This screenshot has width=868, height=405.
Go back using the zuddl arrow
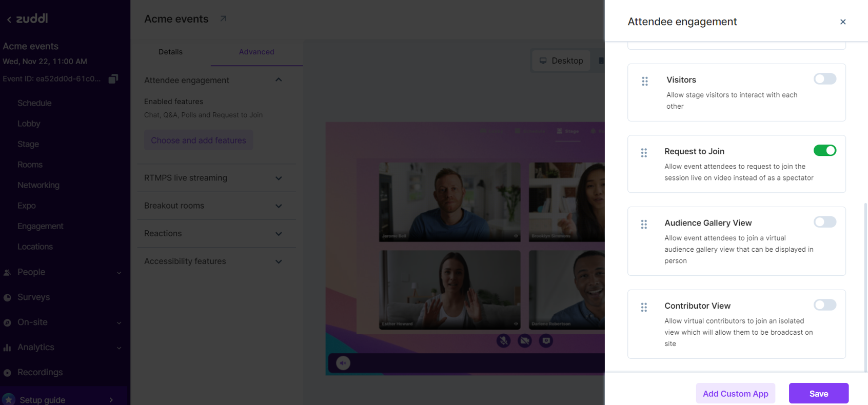tap(9, 19)
